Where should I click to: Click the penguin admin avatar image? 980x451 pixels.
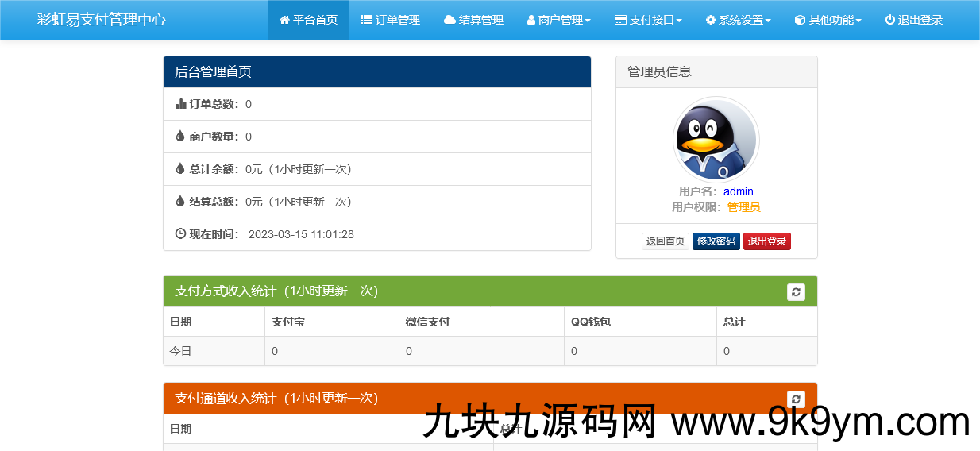[716, 140]
